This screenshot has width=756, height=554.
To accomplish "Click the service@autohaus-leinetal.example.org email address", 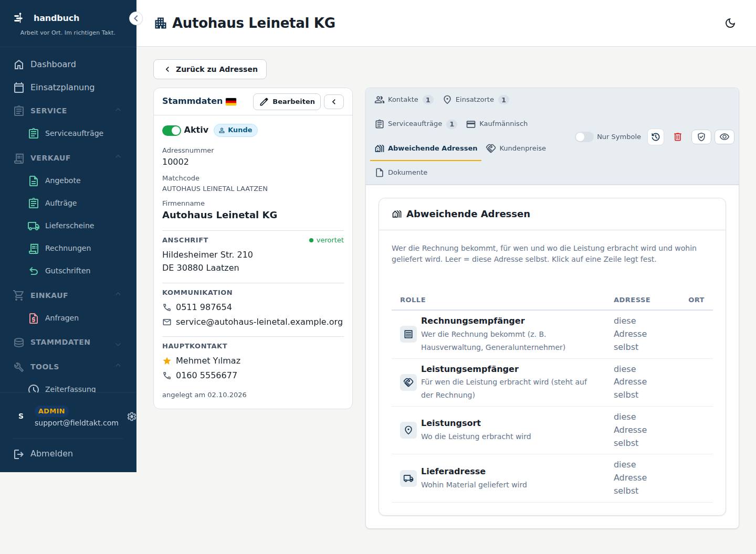I will 259,322.
